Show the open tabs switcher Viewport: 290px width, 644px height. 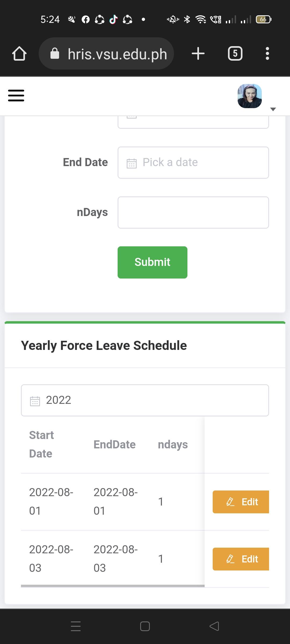tap(235, 54)
